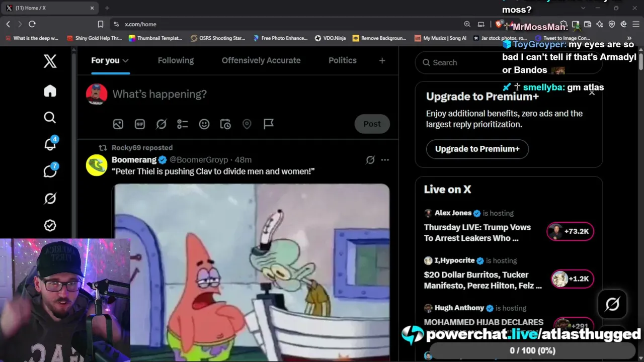Open VDO.Ninja bookmark

[330, 38]
